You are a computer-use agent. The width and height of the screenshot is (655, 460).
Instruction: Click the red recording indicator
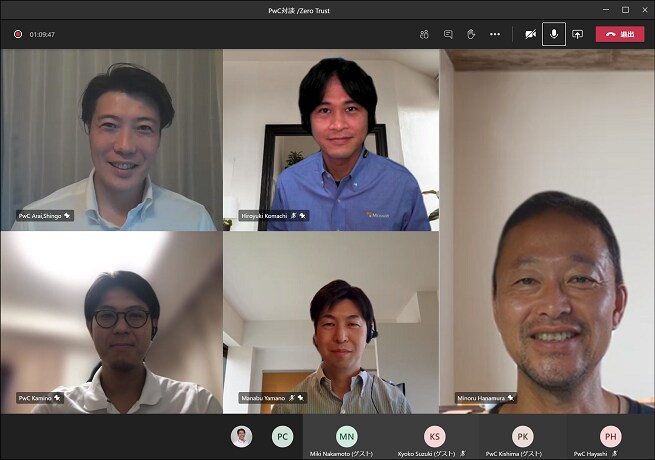18,34
